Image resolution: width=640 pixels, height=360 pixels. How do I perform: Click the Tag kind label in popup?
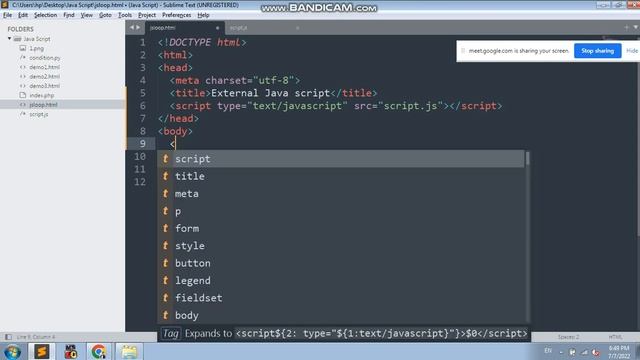pos(171,333)
